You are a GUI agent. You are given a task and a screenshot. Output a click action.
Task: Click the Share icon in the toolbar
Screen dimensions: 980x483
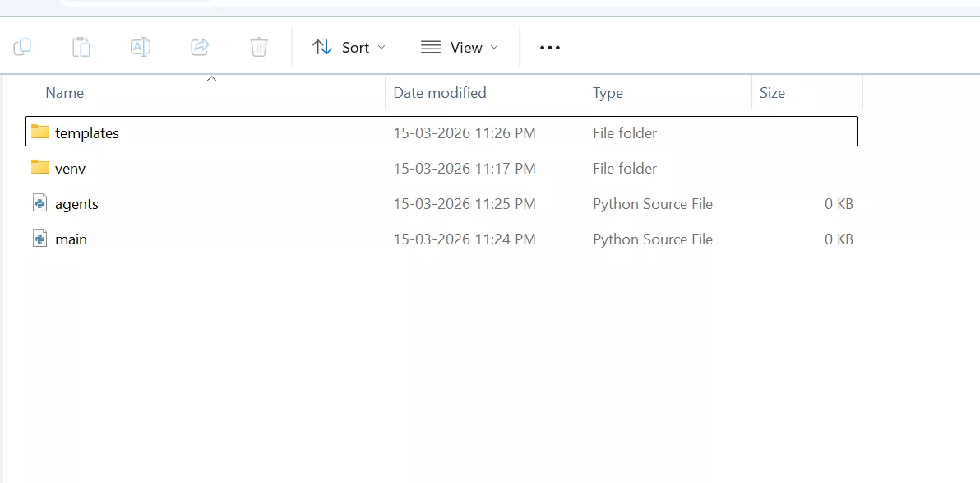[200, 47]
